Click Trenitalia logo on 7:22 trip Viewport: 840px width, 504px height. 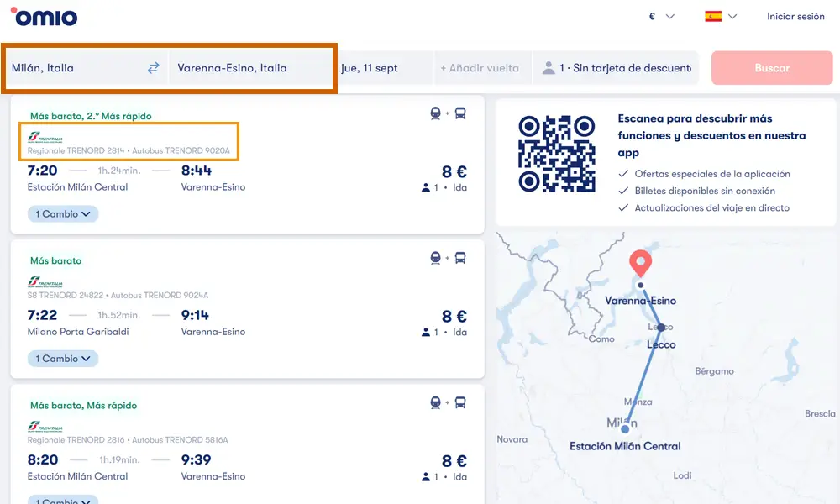click(x=45, y=281)
